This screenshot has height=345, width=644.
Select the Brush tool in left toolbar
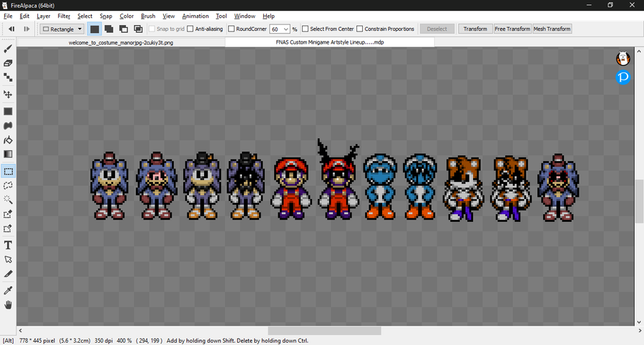coord(8,49)
